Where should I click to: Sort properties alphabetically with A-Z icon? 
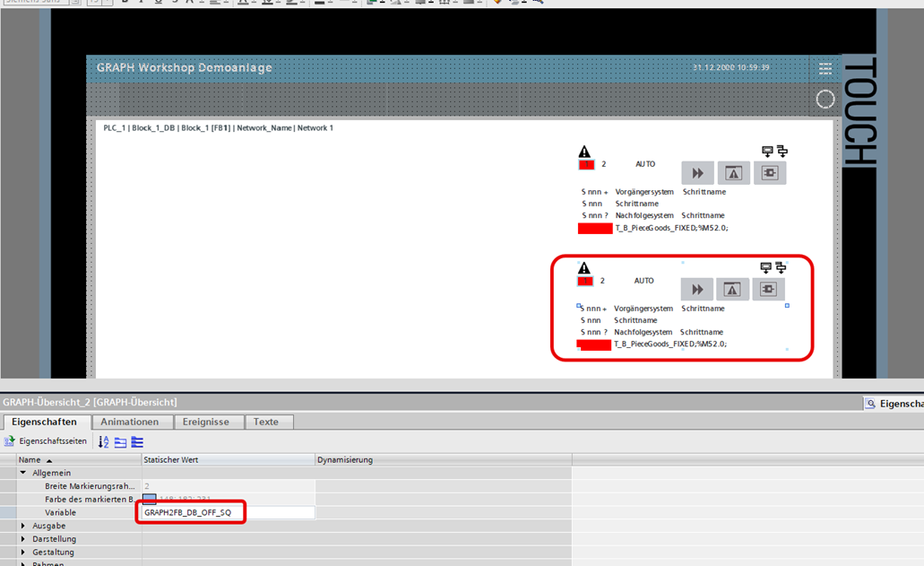click(x=104, y=441)
